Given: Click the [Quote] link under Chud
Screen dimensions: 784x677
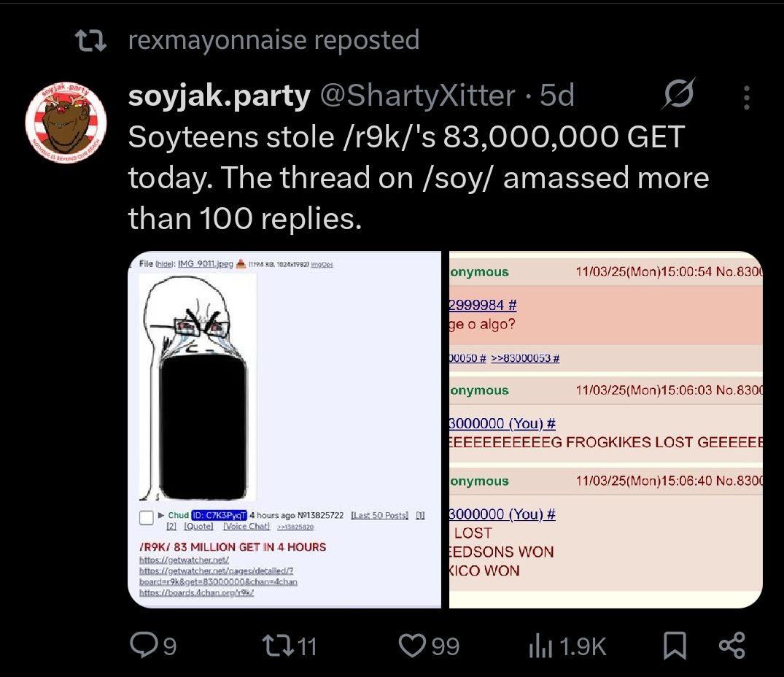Looking at the screenshot, I should 198,526.
